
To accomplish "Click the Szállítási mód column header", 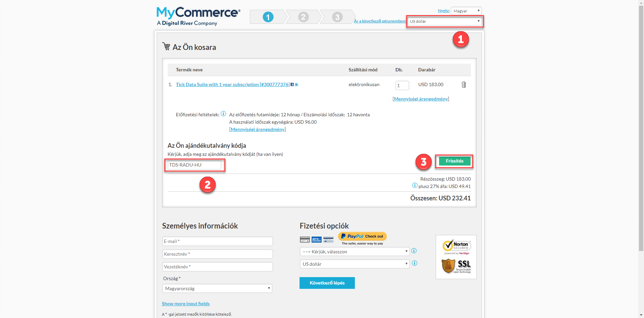I will pos(363,70).
